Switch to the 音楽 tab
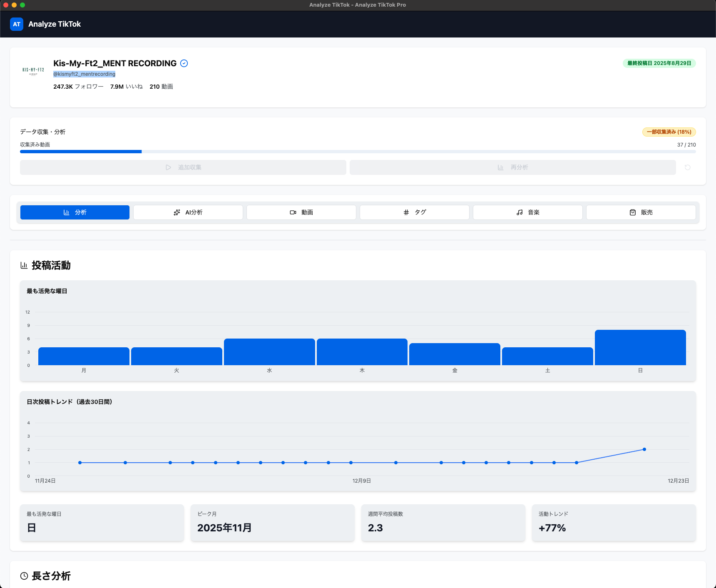This screenshot has width=716, height=588. 527,212
